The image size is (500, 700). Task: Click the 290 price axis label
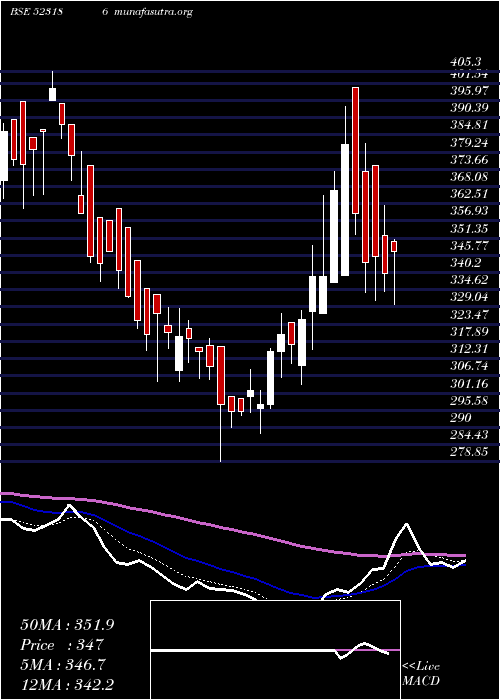[x=461, y=418]
